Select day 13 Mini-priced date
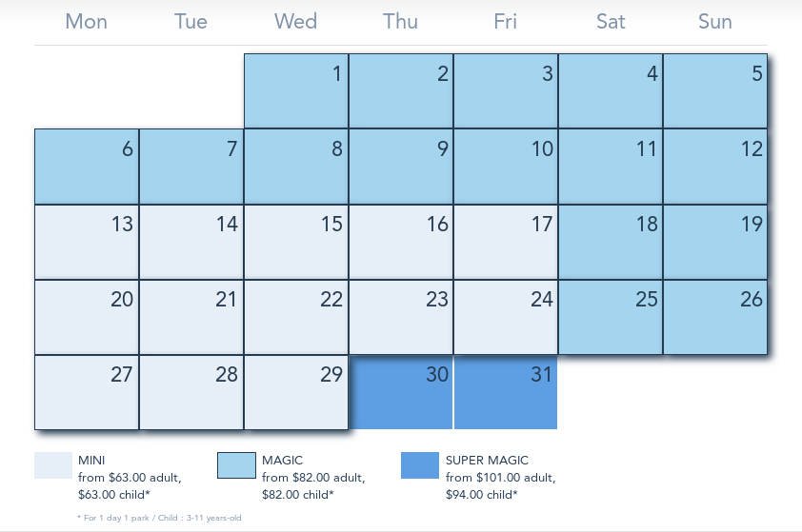 tap(87, 242)
